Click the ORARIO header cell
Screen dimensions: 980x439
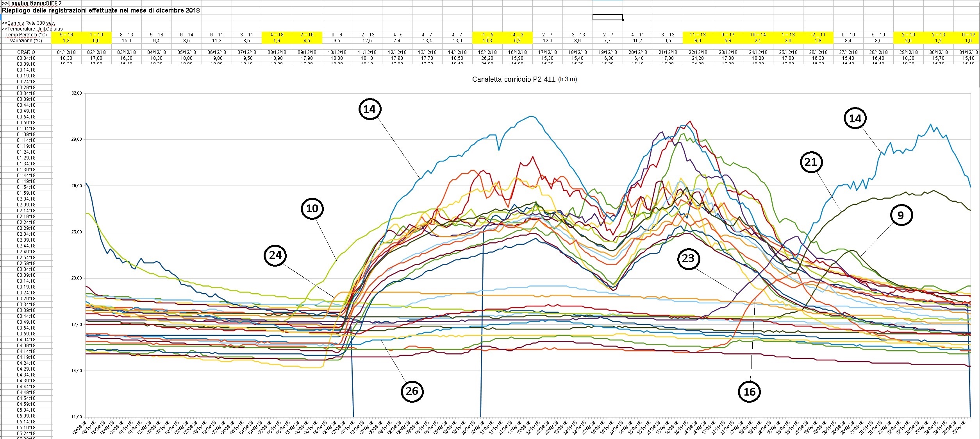point(26,52)
